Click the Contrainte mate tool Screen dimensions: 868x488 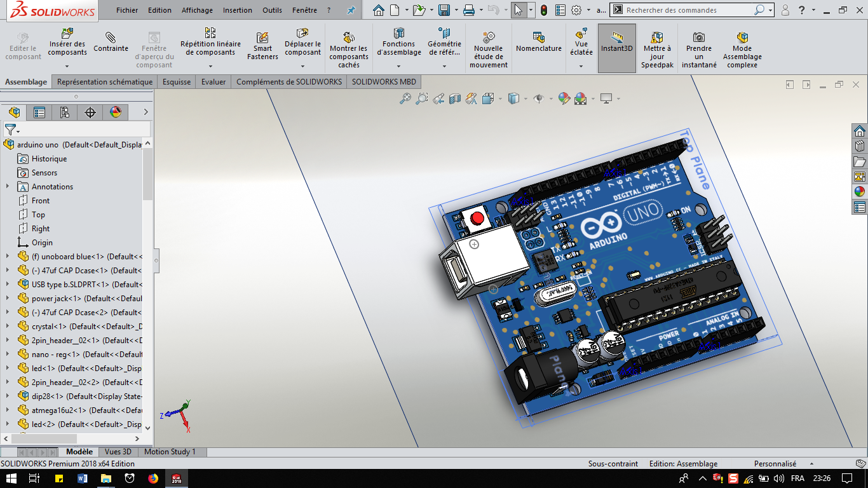point(111,42)
